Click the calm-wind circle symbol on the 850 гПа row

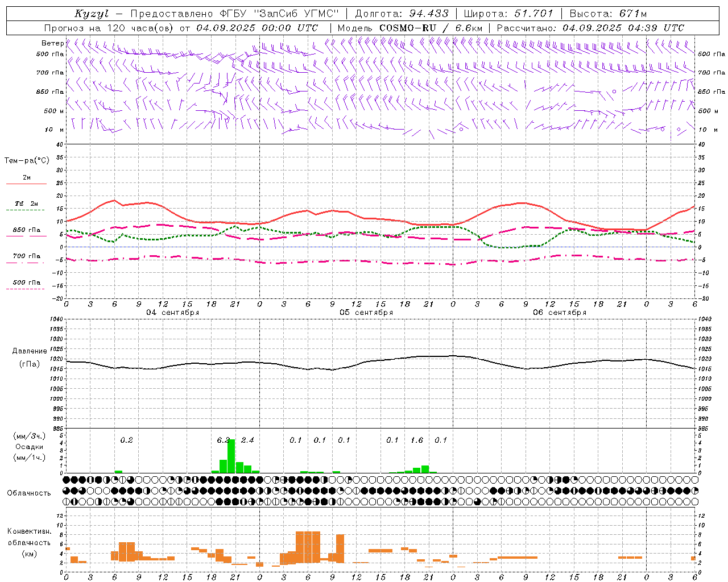[x=614, y=92]
